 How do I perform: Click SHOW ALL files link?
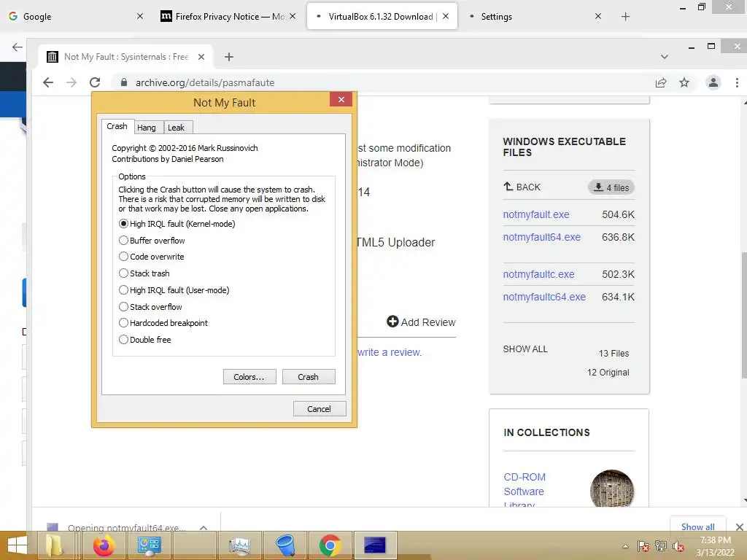[x=525, y=349]
